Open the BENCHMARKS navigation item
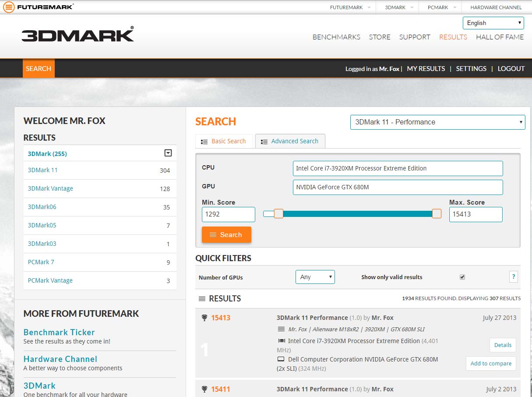The width and height of the screenshot is (532, 397). (x=336, y=37)
